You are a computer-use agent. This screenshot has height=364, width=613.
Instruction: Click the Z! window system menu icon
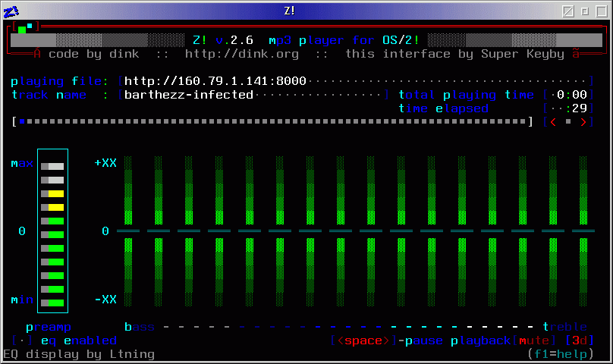click(11, 11)
